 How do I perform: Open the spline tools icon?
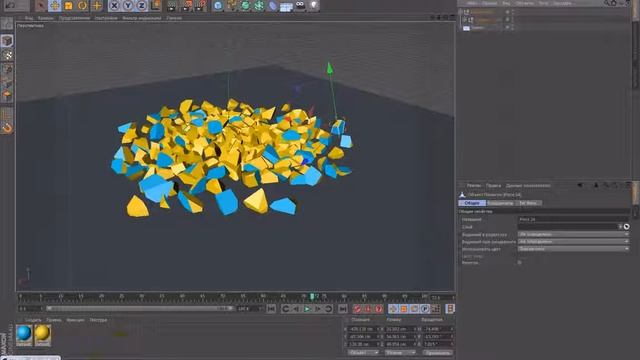(x=232, y=5)
